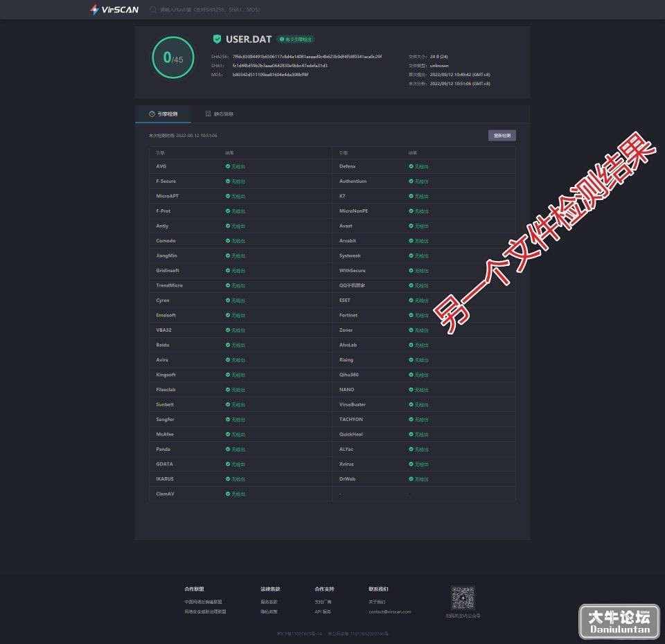Open the 网络安全威胁治理联盟 footer link
Image resolution: width=665 pixels, height=644 pixels.
tap(205, 611)
